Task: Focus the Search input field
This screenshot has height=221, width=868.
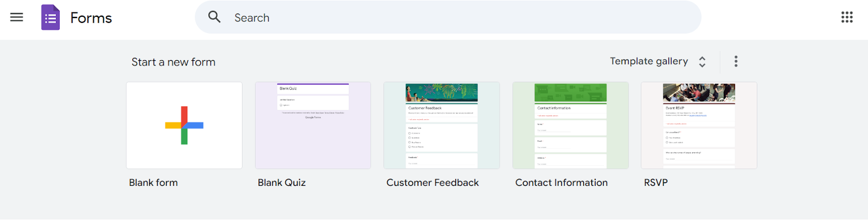Action: (448, 17)
